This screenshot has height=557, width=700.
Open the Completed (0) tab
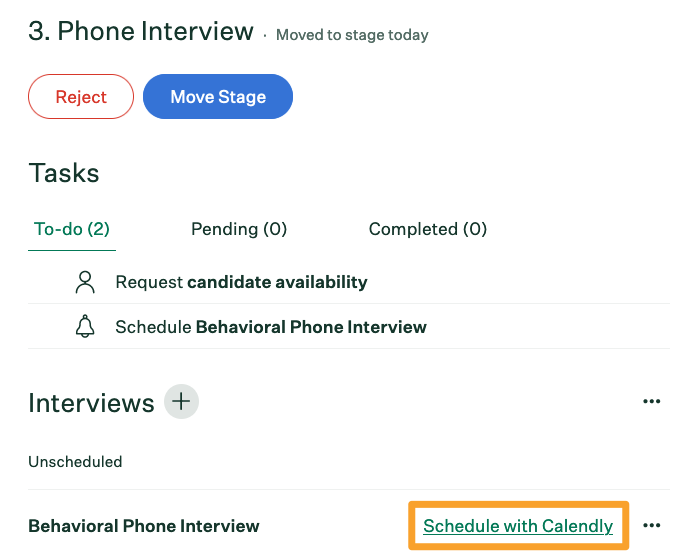tap(428, 229)
